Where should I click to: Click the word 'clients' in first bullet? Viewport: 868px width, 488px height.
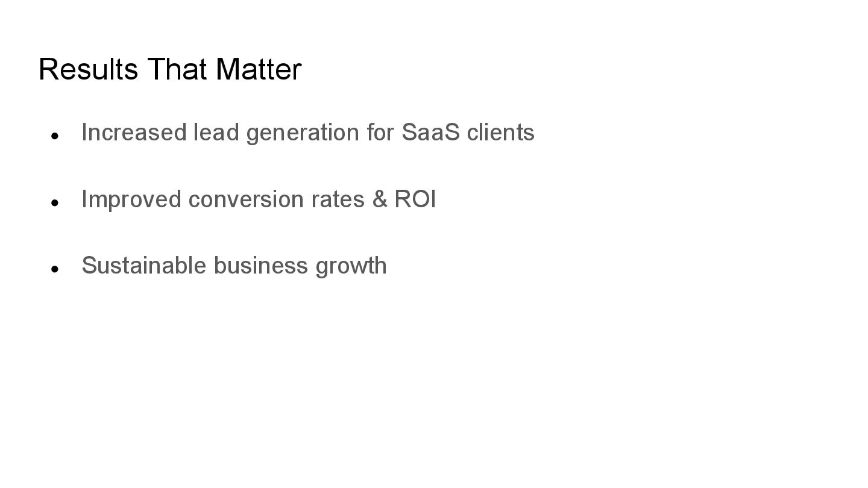[501, 133]
